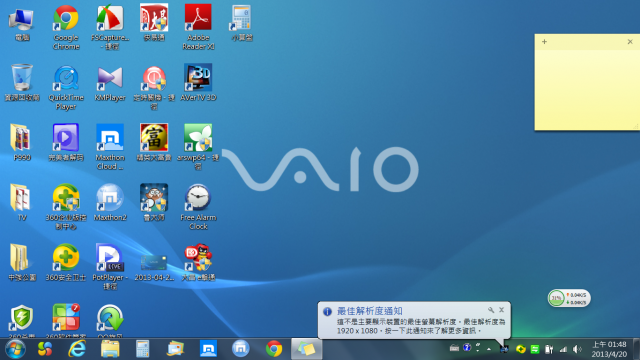Add a new sticky note

[x=544, y=42]
